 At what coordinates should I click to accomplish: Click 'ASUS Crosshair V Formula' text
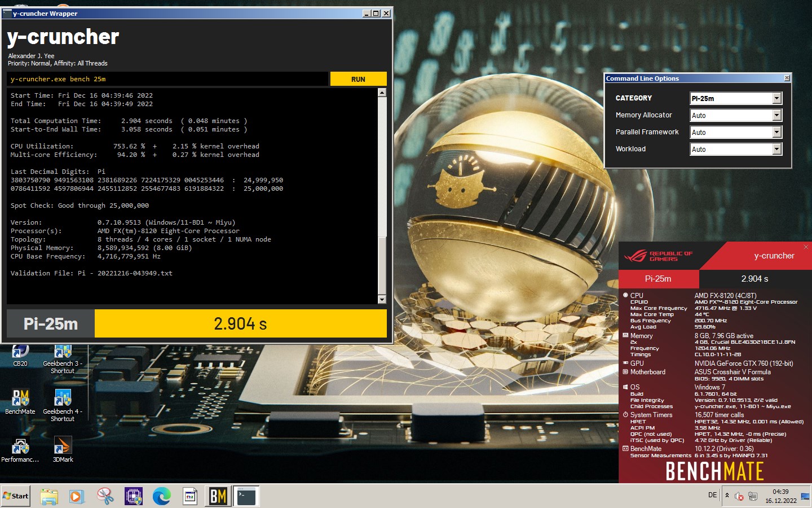pyautogui.click(x=732, y=372)
